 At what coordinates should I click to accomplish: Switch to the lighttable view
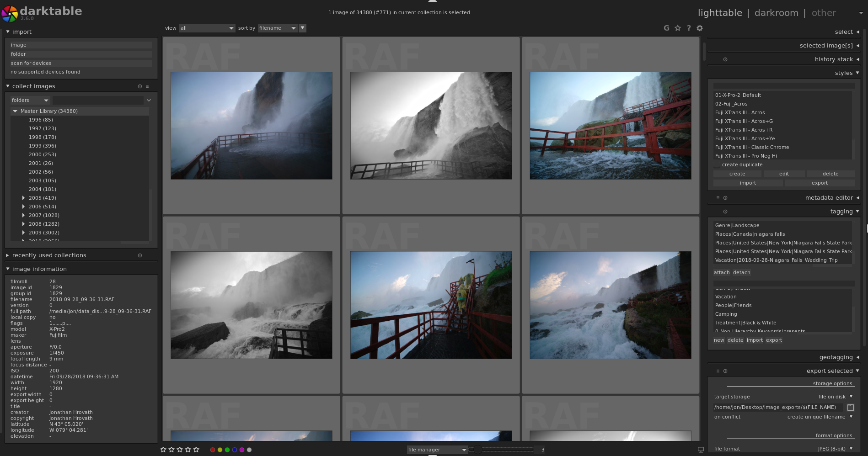(720, 13)
